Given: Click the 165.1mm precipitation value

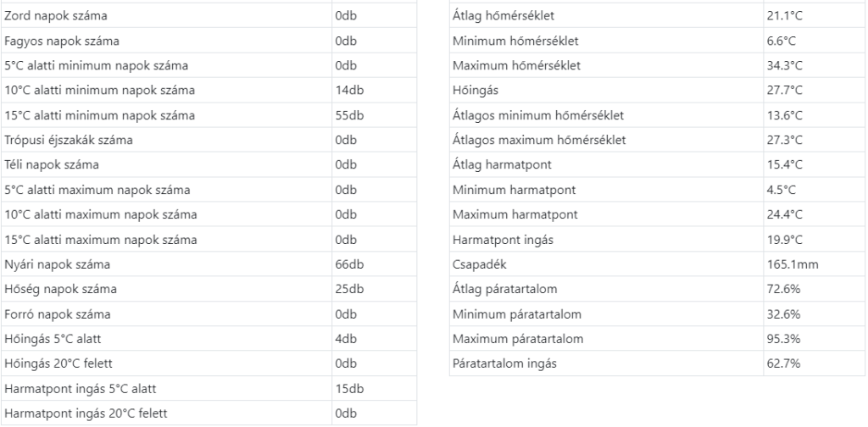Looking at the screenshot, I should 790,264.
